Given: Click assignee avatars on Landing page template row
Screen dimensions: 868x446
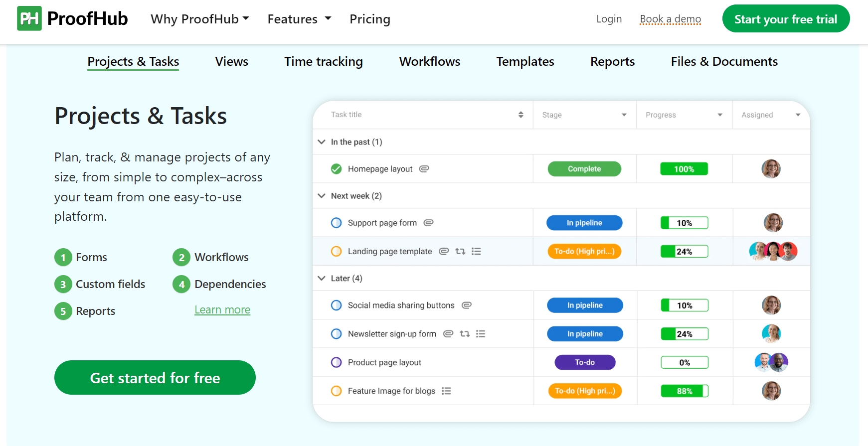Looking at the screenshot, I should pos(773,251).
